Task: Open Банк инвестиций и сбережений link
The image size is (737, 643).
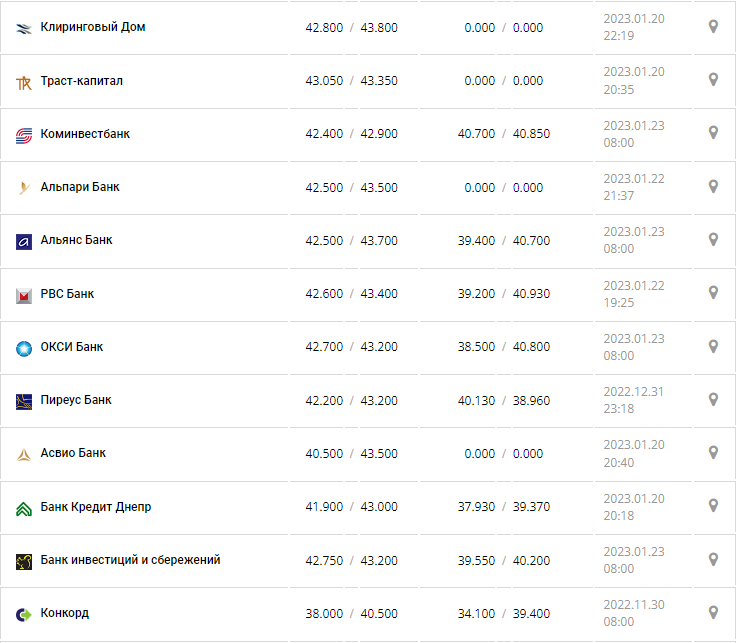Action: click(130, 560)
